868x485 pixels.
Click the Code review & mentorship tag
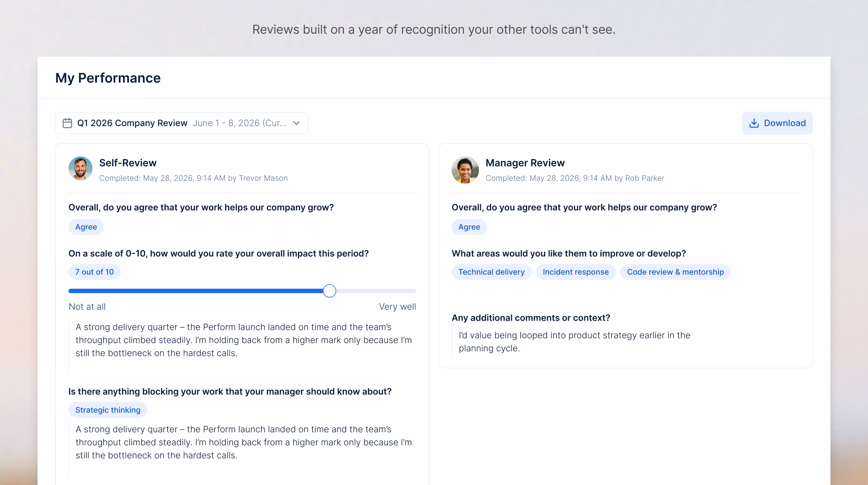[675, 272]
